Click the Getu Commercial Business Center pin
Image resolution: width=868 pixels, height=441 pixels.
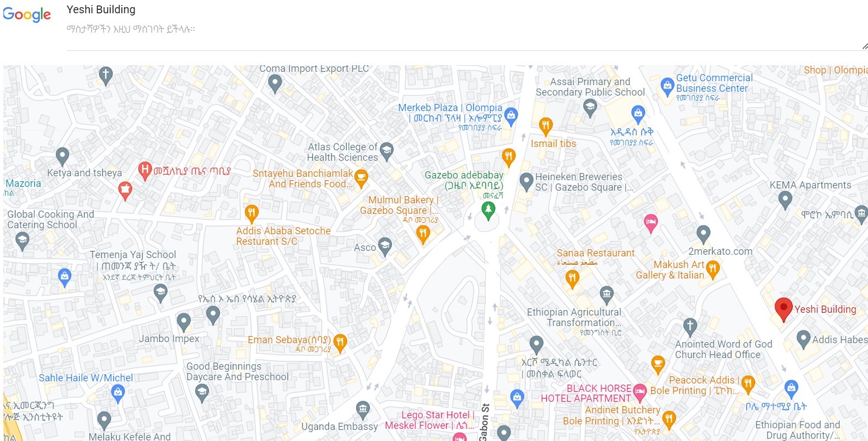click(x=667, y=86)
